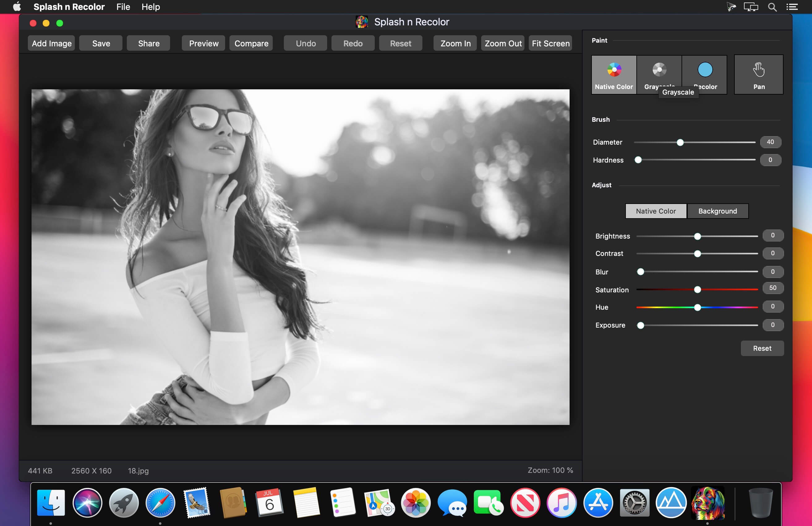The width and height of the screenshot is (812, 526).
Task: Click the Fit Screen button
Action: pyautogui.click(x=550, y=43)
